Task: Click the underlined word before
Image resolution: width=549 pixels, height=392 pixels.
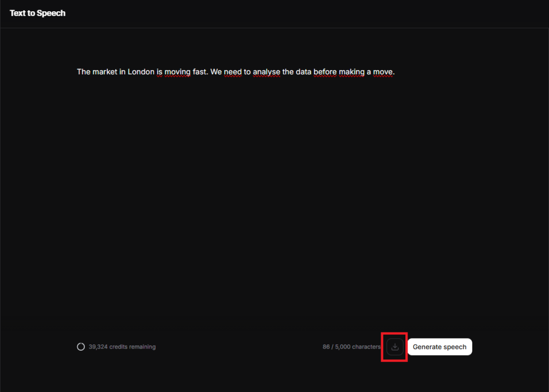Action: click(x=325, y=72)
